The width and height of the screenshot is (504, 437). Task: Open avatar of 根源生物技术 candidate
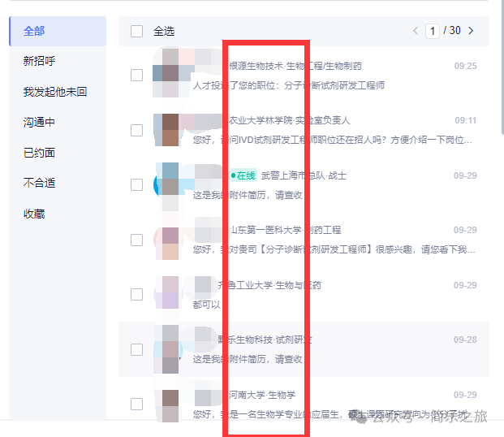coord(170,73)
